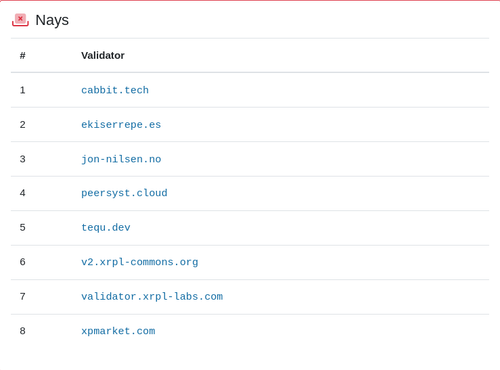Open the peersyst.cloud validator link
The image size is (500, 370).
tap(124, 193)
